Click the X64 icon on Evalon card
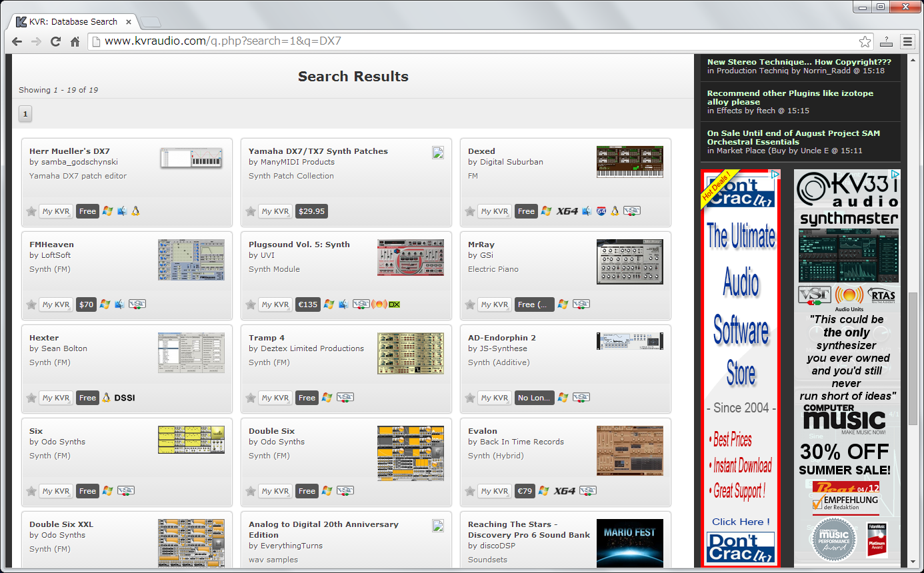 pos(565,491)
